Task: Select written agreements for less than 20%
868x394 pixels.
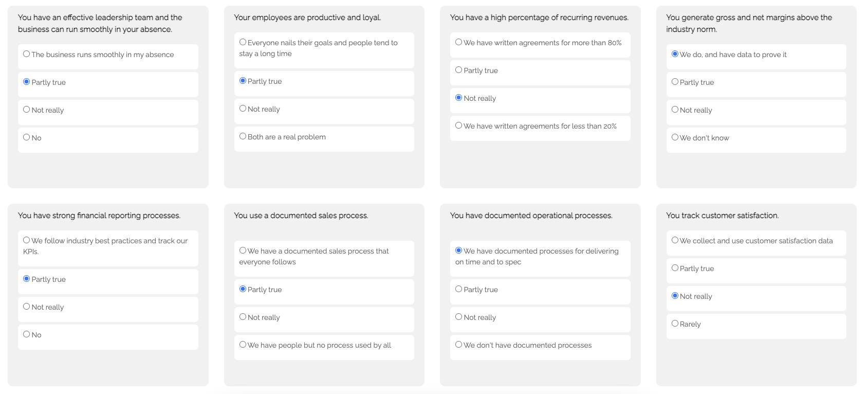Action: click(x=459, y=126)
